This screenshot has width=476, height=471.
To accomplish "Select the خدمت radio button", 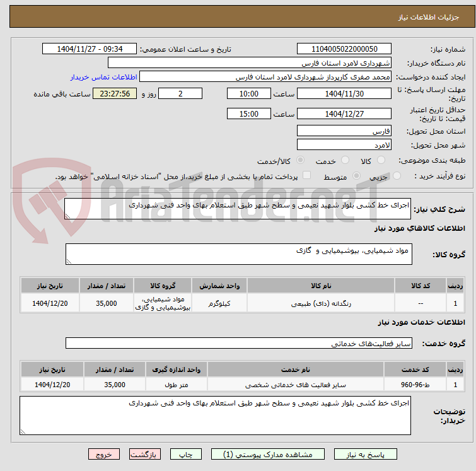I will [345, 160].
